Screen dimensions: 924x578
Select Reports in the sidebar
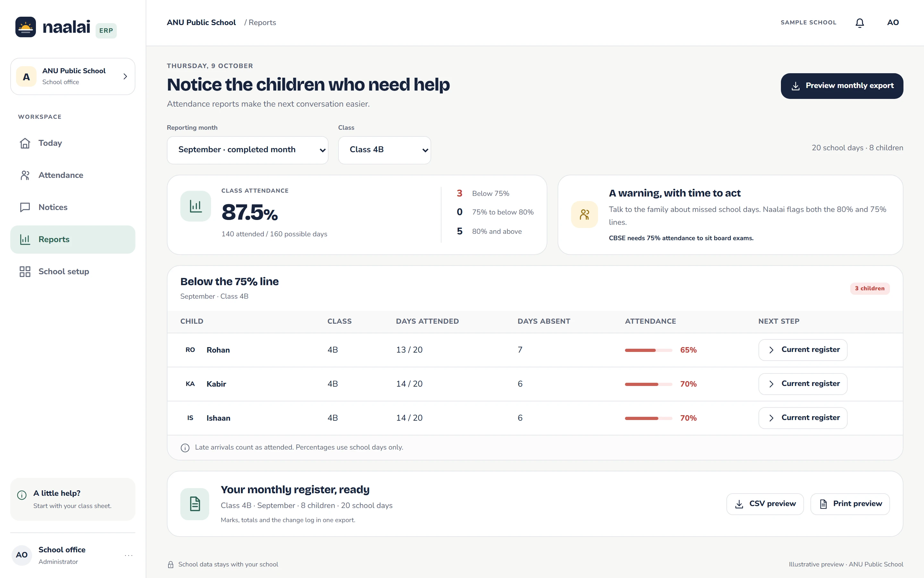73,239
